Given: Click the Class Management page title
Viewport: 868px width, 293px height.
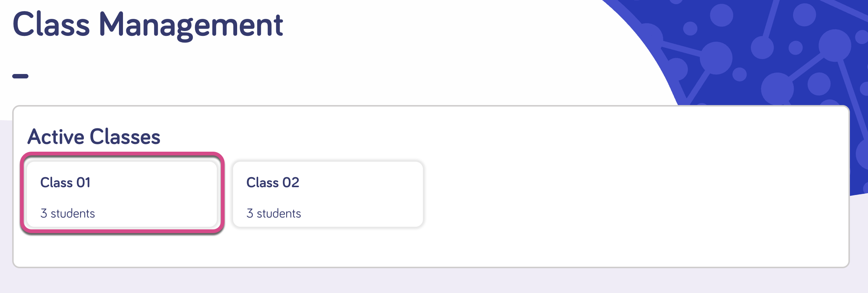Looking at the screenshot, I should (148, 24).
